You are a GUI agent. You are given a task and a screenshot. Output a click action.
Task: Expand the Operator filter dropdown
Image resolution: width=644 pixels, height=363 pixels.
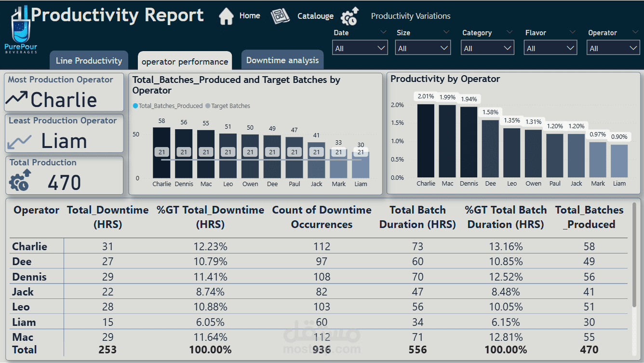[x=613, y=48]
